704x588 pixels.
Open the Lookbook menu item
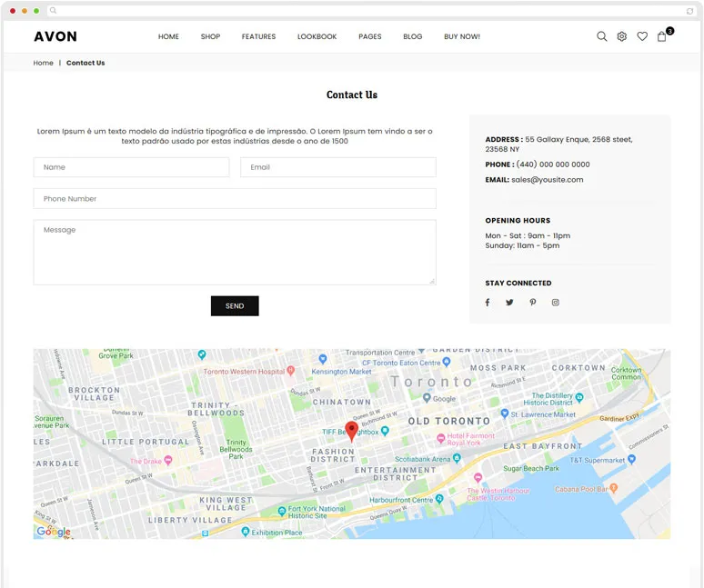coord(317,36)
